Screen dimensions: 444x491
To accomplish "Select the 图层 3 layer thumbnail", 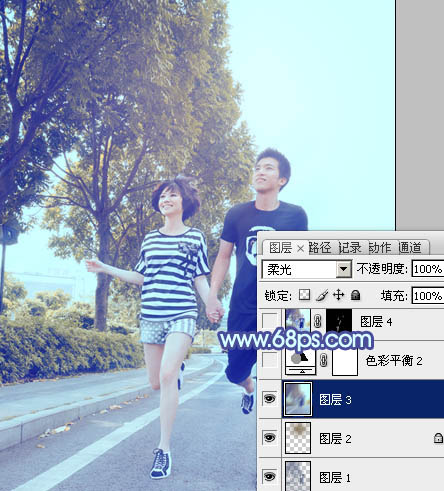I will click(x=298, y=399).
